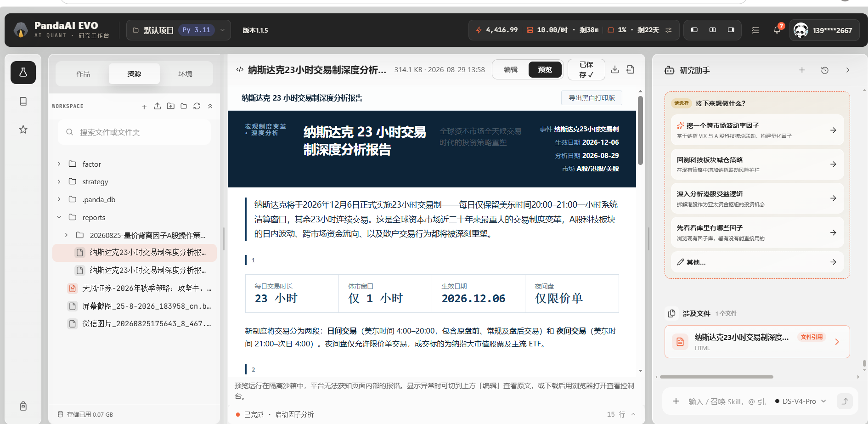The image size is (868, 424).
Task: Switch to the 资源 tab
Action: 134,73
